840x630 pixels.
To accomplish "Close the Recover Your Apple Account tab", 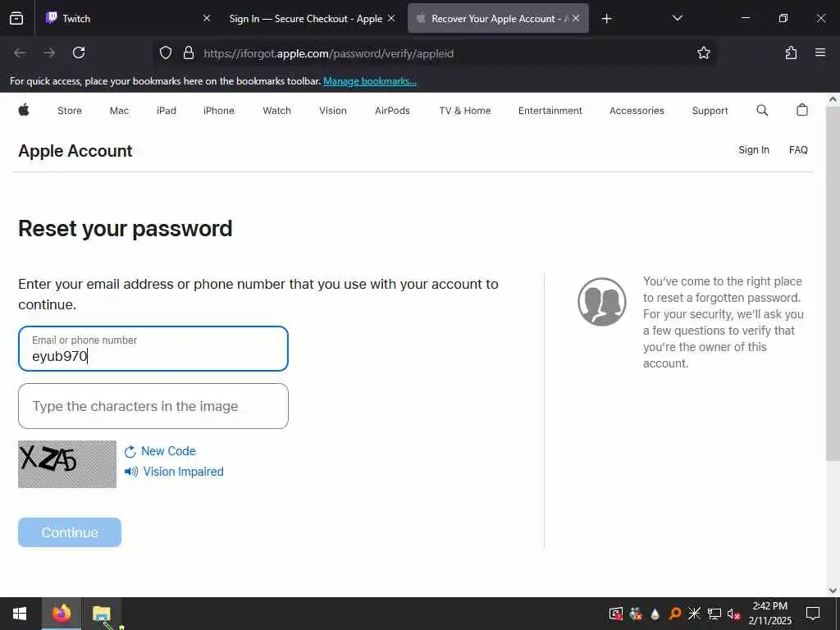I will click(576, 18).
